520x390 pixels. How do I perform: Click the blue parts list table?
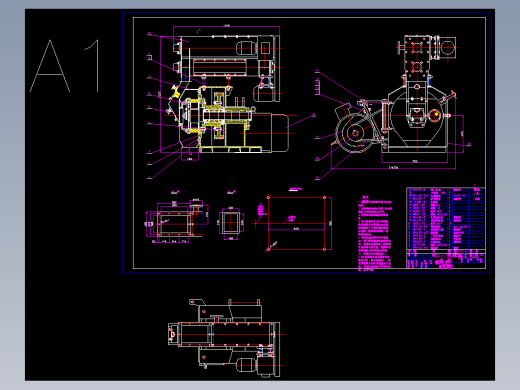tap(446, 218)
